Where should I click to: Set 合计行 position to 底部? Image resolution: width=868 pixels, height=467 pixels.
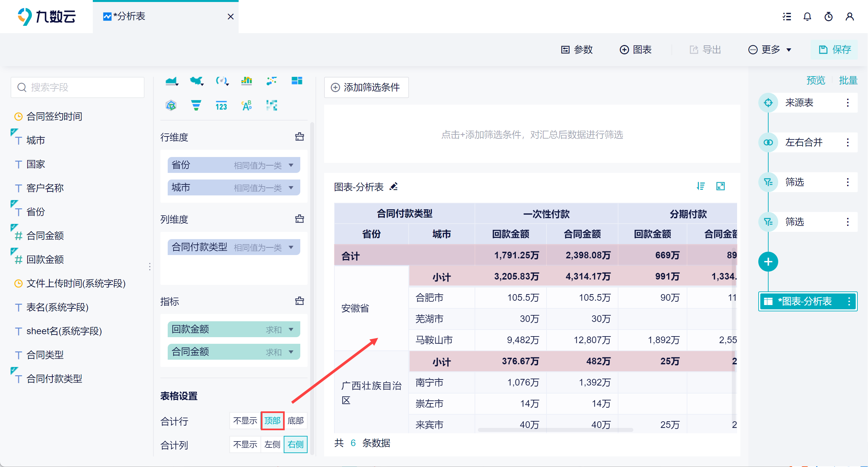click(x=296, y=421)
